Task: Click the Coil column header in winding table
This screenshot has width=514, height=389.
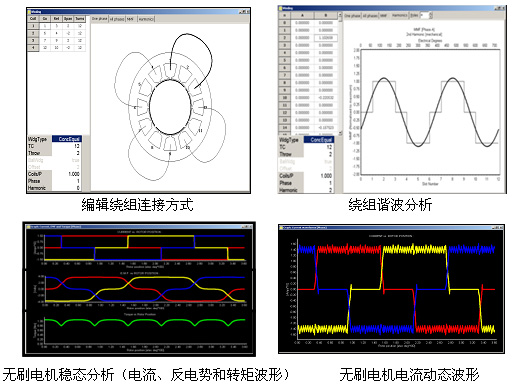Action: click(33, 19)
